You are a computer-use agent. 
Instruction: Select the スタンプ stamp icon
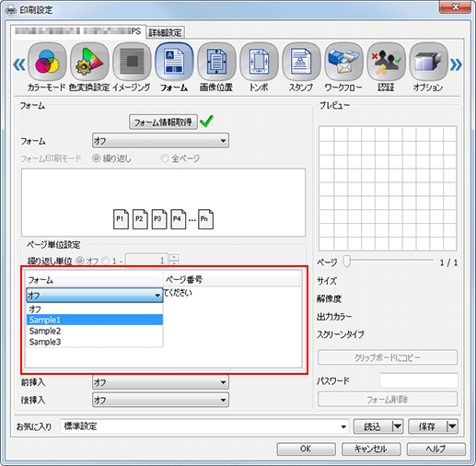coord(301,63)
